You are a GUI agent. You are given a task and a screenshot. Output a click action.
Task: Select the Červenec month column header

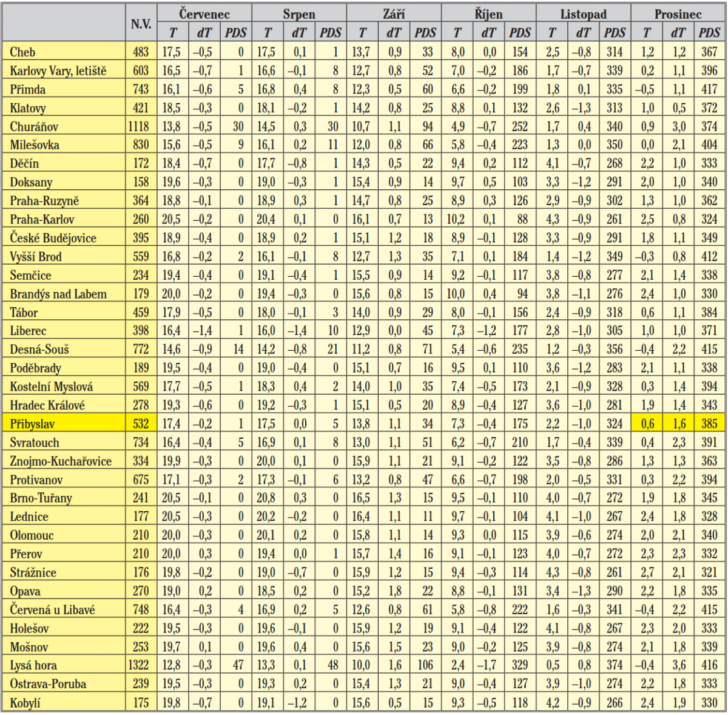tap(204, 13)
